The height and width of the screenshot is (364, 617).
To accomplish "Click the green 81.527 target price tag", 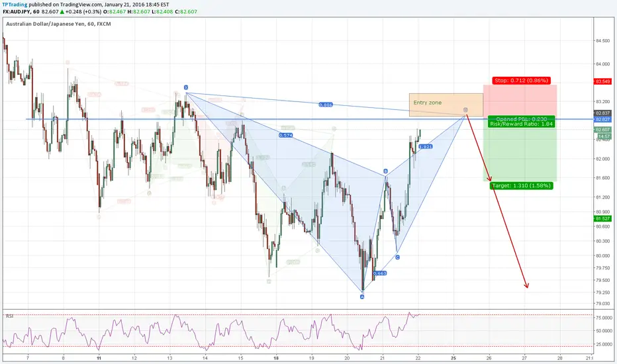I will 602,218.
